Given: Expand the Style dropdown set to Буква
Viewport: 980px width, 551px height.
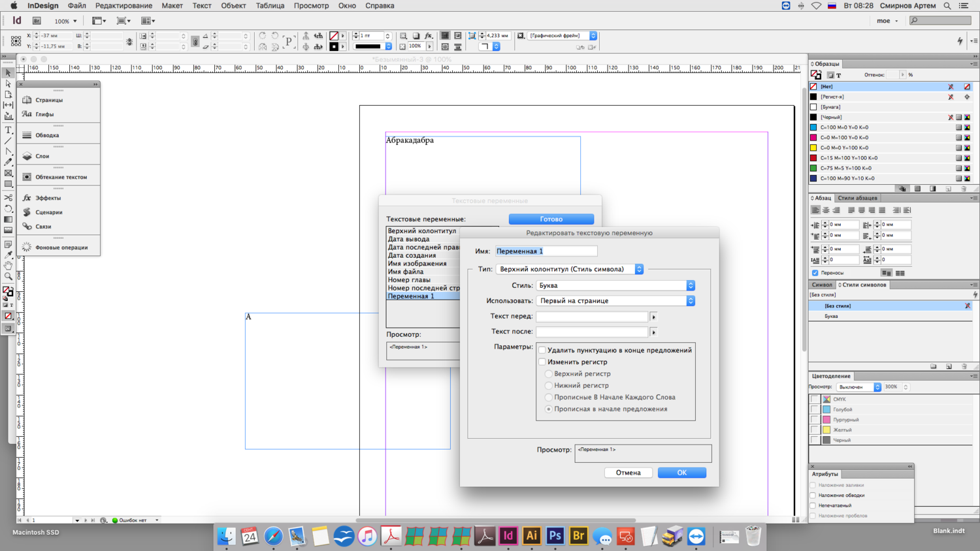Looking at the screenshot, I should click(615, 285).
